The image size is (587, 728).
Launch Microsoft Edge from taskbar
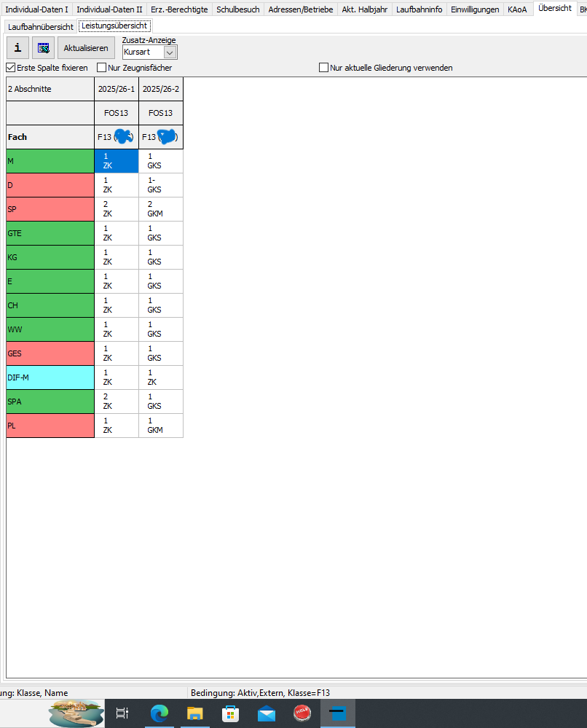(159, 713)
